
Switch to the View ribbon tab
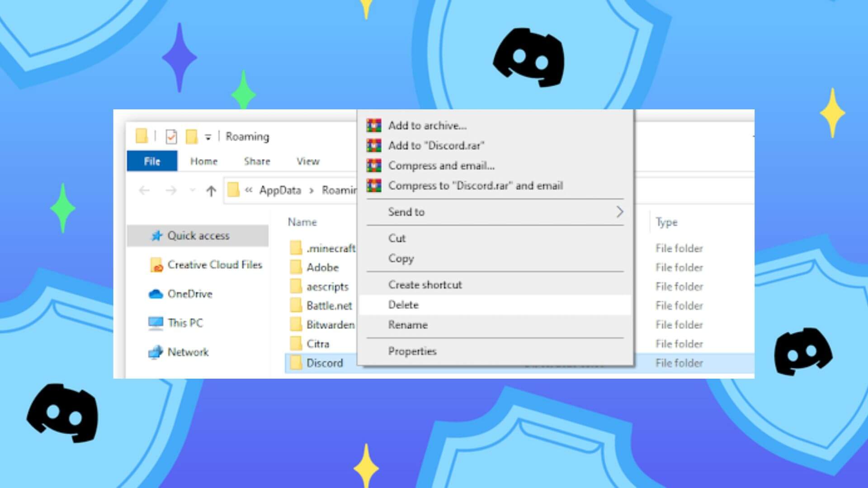tap(308, 161)
